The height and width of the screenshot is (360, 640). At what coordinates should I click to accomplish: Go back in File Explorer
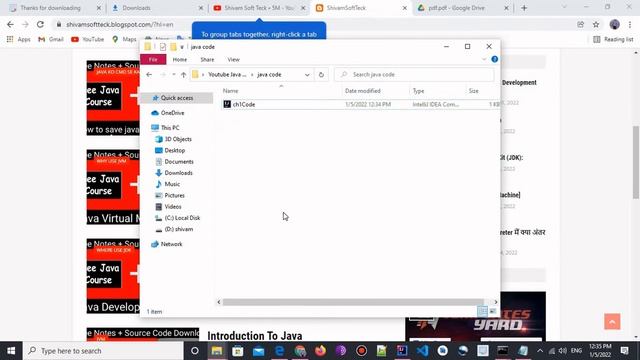pyautogui.click(x=149, y=75)
